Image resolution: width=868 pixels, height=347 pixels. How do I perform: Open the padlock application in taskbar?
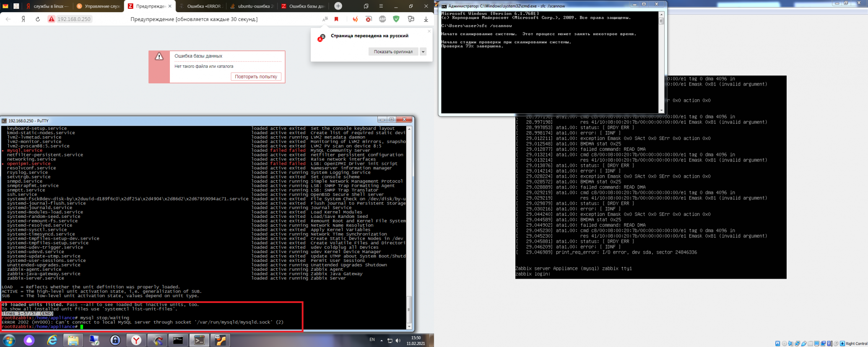click(x=115, y=340)
